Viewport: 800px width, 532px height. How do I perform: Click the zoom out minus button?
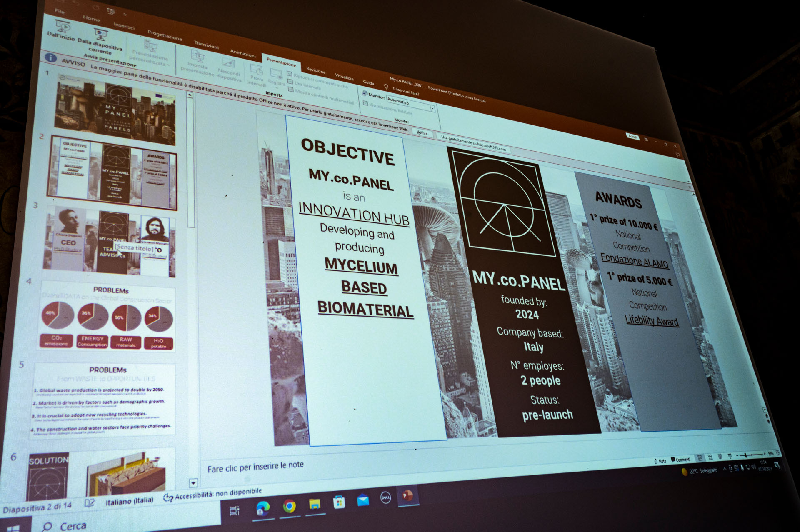click(737, 455)
